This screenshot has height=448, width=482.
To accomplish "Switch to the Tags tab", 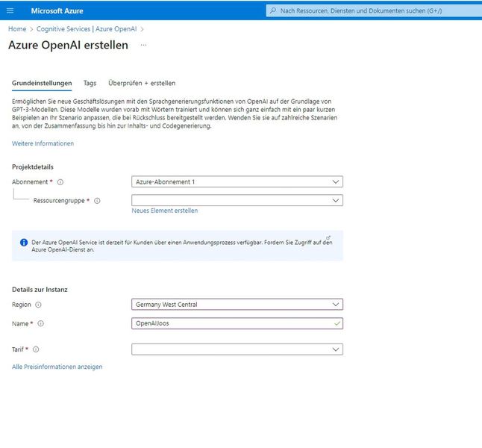I will tap(90, 83).
